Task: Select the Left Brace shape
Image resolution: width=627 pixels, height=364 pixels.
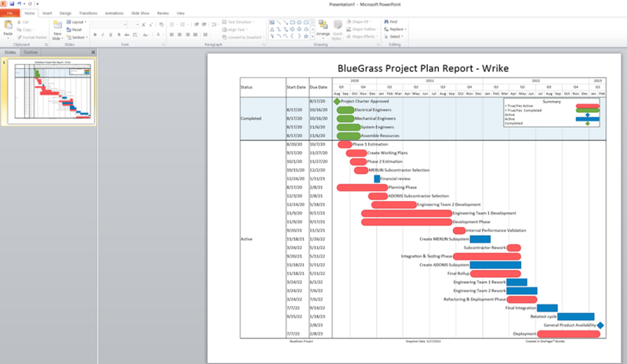Action: pyautogui.click(x=292, y=36)
